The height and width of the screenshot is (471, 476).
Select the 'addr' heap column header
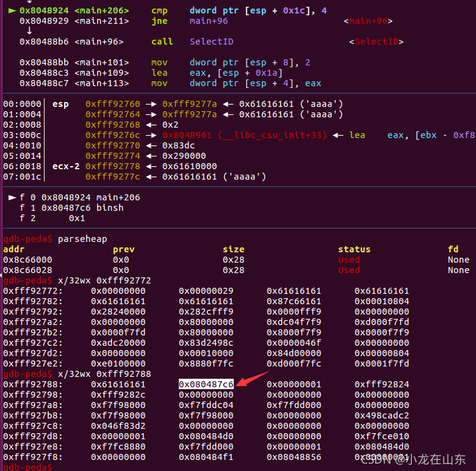(13, 249)
